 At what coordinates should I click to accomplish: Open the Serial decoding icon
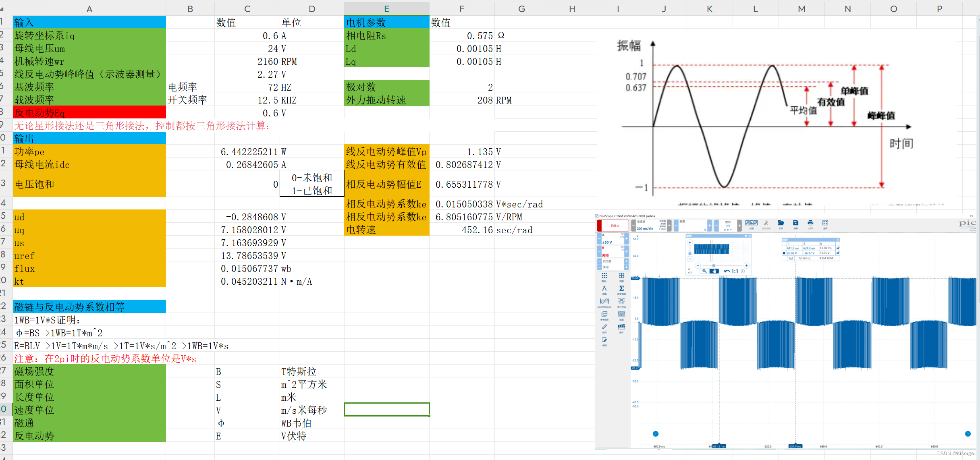coord(621,301)
